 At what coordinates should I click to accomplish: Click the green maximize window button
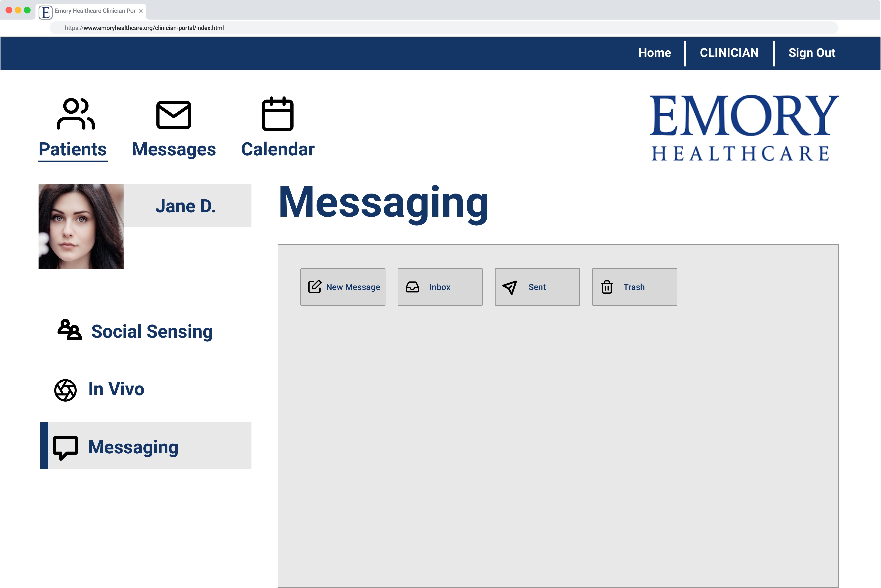pyautogui.click(x=27, y=10)
